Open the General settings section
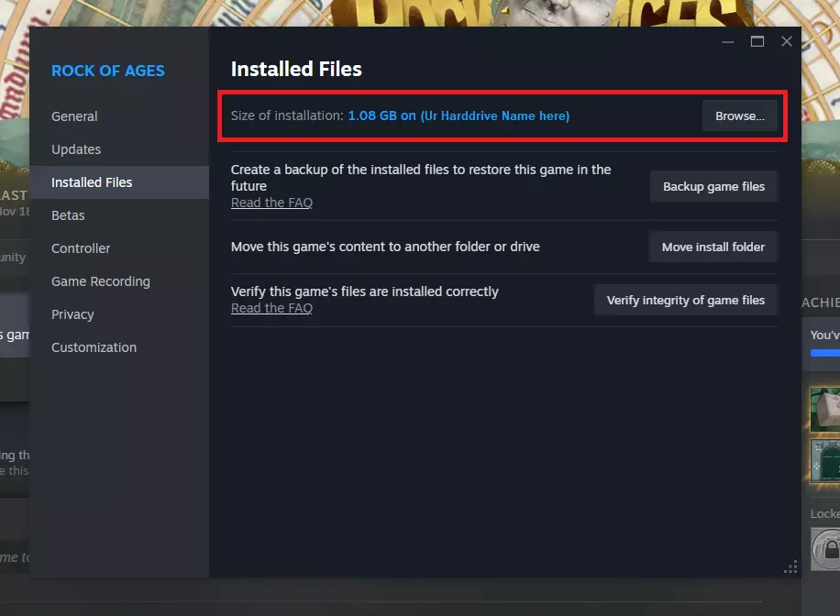The width and height of the screenshot is (840, 616). pyautogui.click(x=74, y=116)
